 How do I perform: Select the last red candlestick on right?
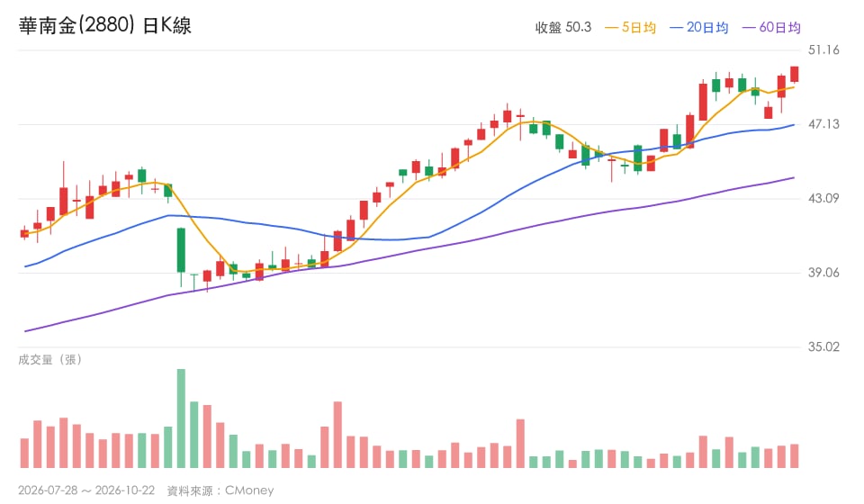point(794,75)
